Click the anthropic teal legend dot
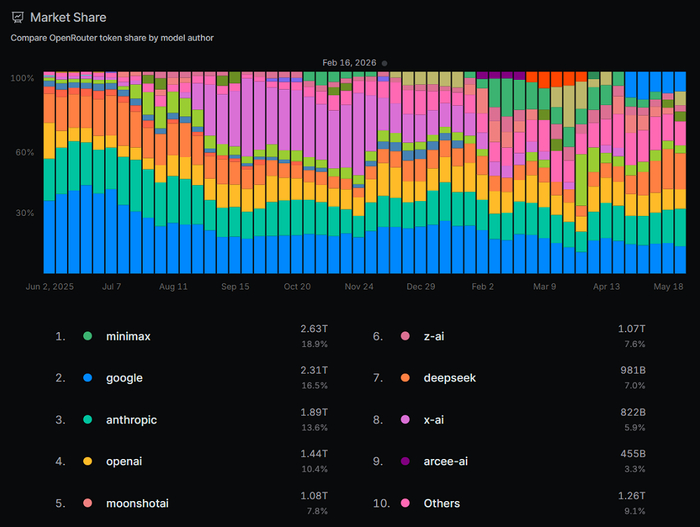 [x=88, y=419]
